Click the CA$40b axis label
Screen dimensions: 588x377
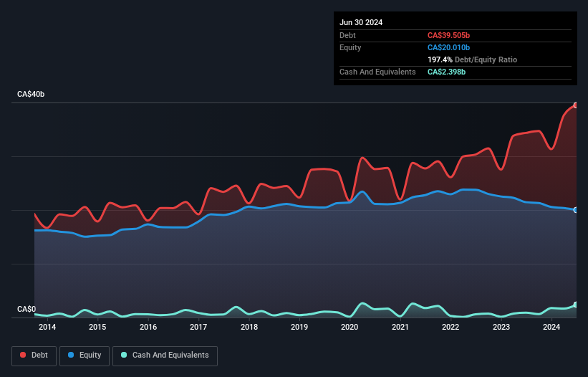(x=31, y=94)
